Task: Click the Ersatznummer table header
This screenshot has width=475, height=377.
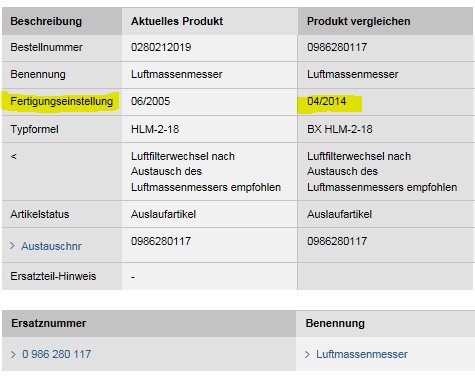Action: click(x=49, y=323)
